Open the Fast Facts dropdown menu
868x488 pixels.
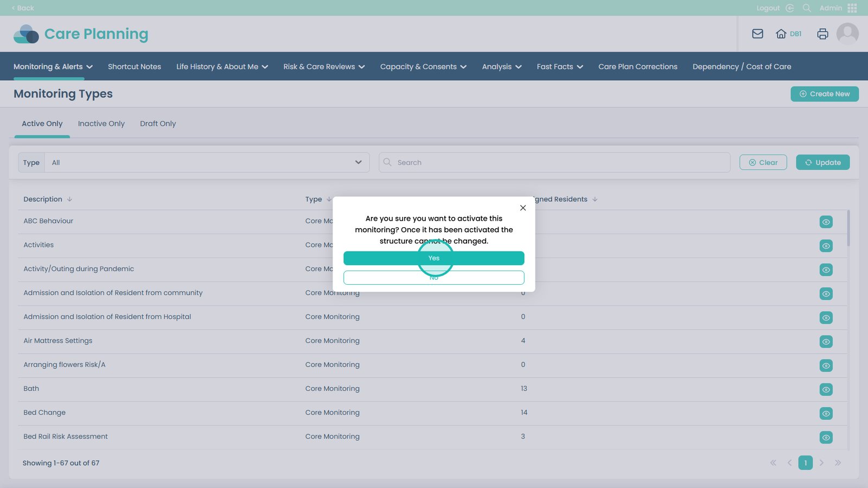pyautogui.click(x=559, y=67)
